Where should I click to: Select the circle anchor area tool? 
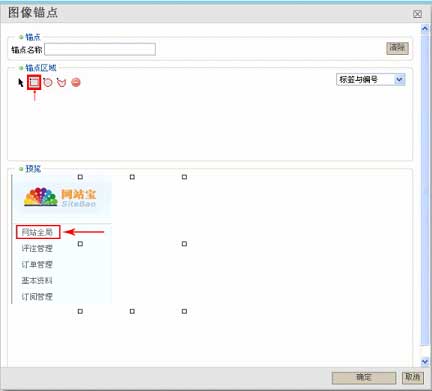pos(48,82)
